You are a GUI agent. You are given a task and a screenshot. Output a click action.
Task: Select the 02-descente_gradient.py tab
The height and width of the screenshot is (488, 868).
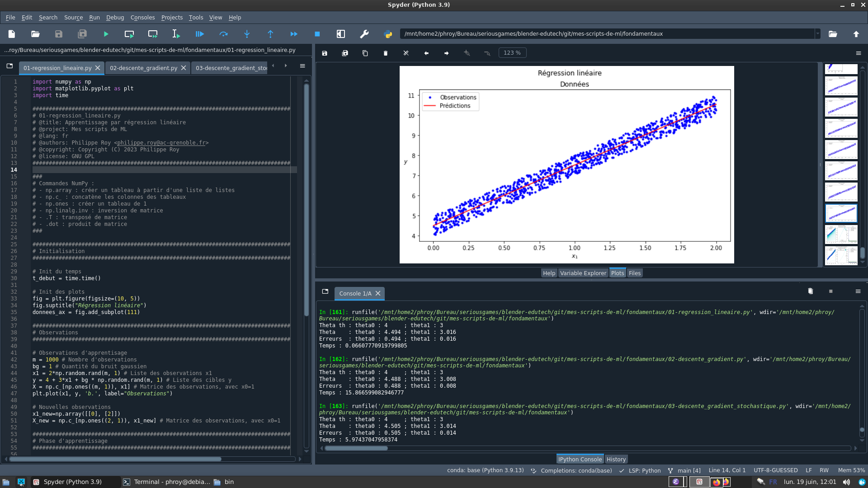[144, 67]
